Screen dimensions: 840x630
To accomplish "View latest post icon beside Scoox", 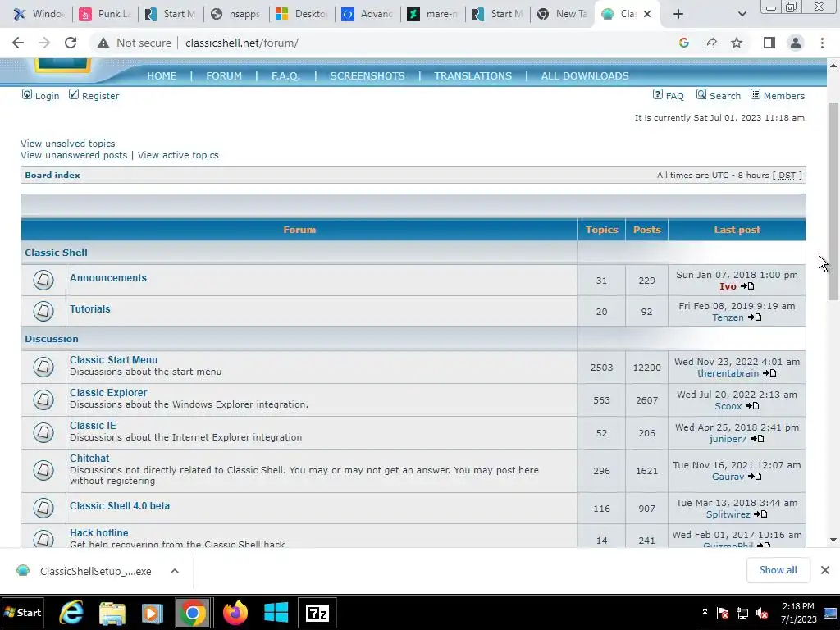I will (x=753, y=405).
